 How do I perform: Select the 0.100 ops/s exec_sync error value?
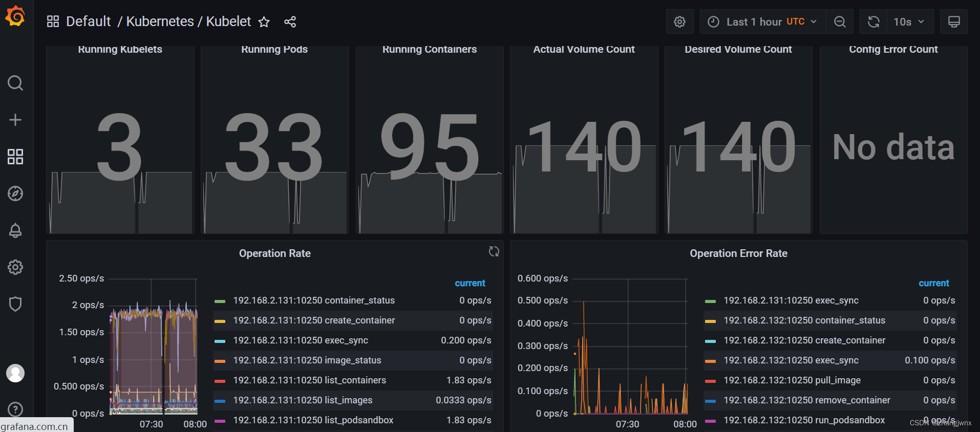[x=930, y=360]
